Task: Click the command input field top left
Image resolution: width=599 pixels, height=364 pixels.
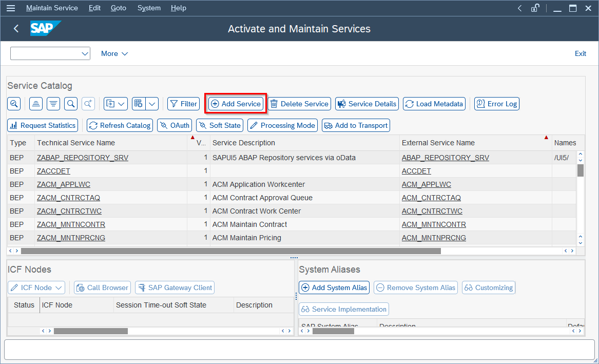Action: [x=46, y=53]
